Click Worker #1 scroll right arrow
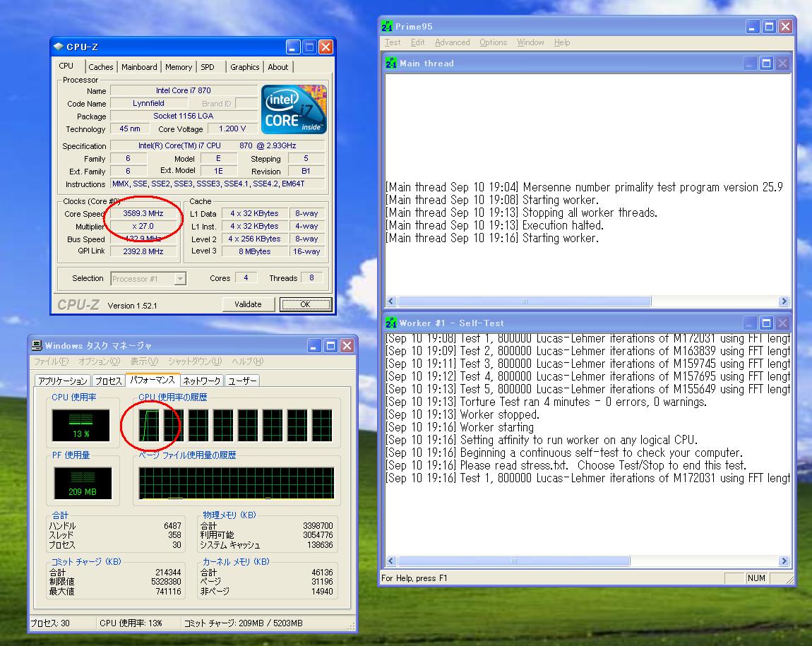This screenshot has width=812, height=646. (x=784, y=561)
